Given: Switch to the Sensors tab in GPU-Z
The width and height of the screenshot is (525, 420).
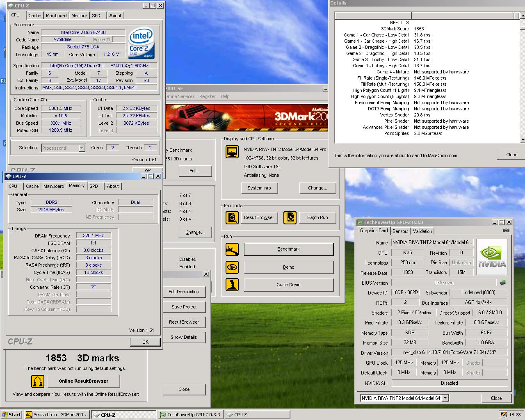Looking at the screenshot, I should point(400,231).
